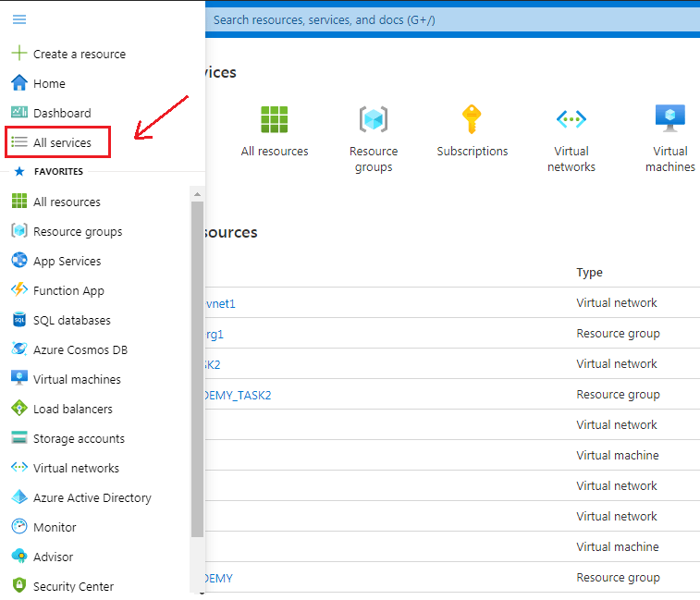Open Monitor label in favorites
700x600 pixels.
[x=55, y=527]
